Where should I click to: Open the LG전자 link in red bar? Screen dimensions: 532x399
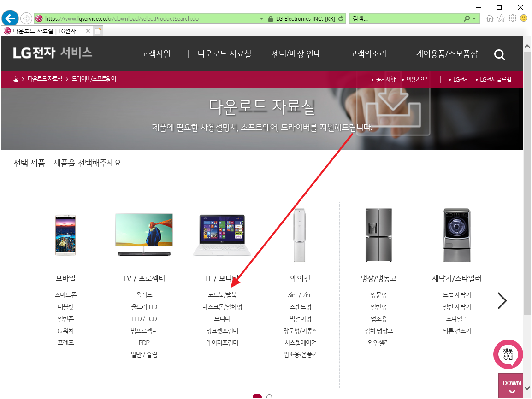pyautogui.click(x=461, y=79)
